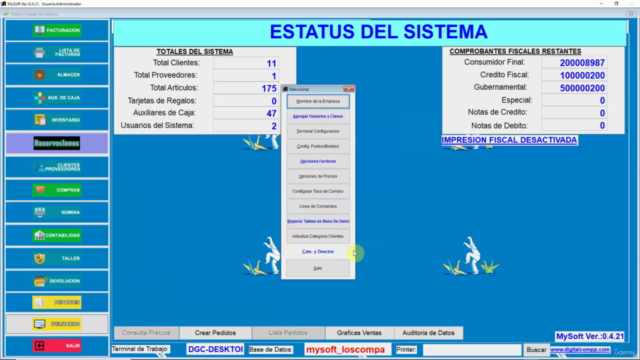Click the Terminal de Trabajo field
This screenshot has height=360, width=640.
coord(215,349)
